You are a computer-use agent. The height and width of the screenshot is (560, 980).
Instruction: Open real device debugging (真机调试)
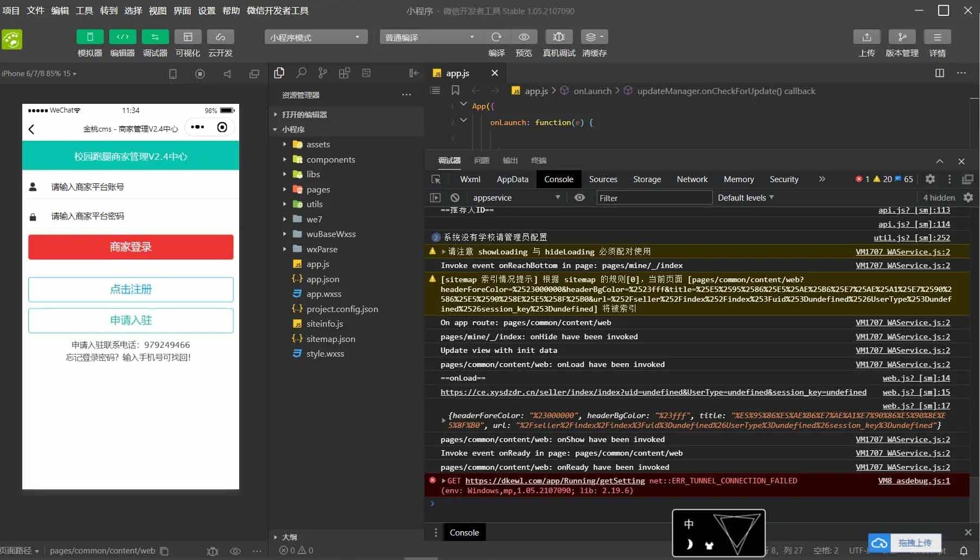[x=559, y=37]
